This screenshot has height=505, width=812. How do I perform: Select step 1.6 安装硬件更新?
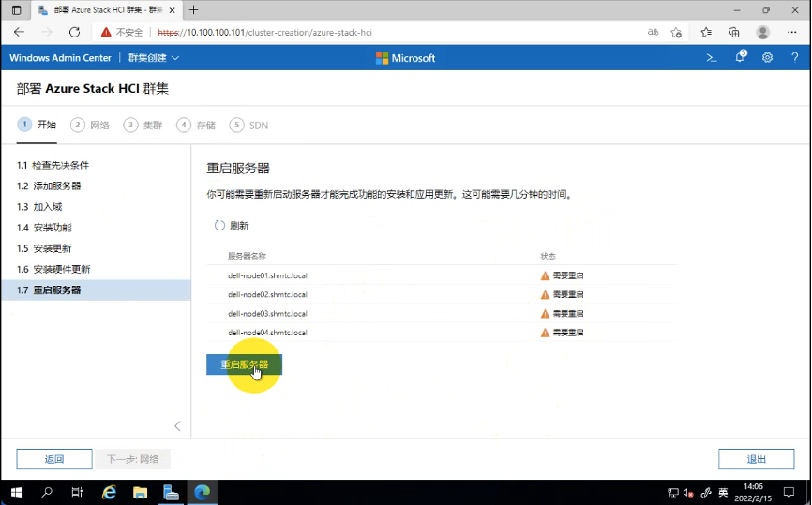click(x=97, y=269)
